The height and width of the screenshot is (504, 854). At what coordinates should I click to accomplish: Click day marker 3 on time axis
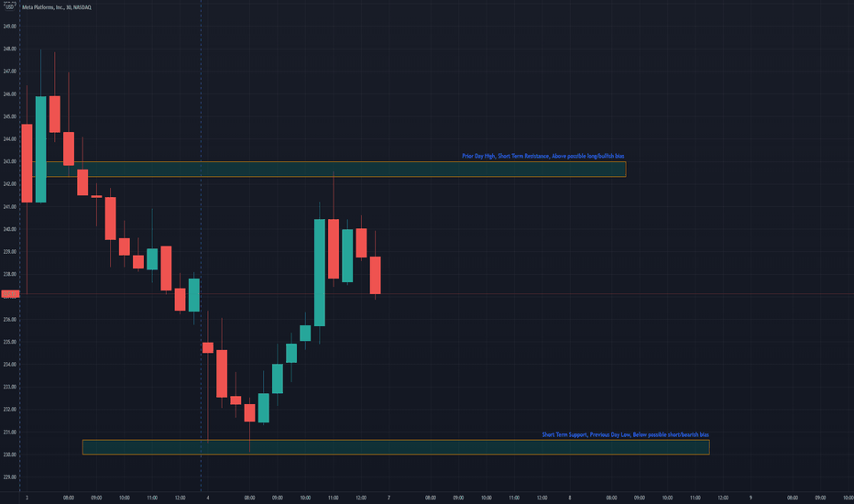click(27, 498)
